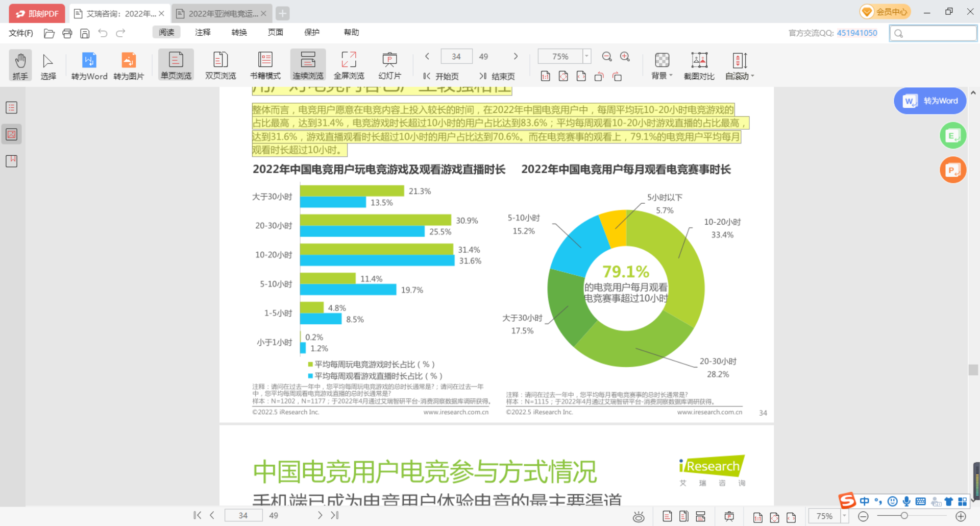This screenshot has height=526, width=980.
Task: Open the thumbnails panel in left sidebar
Action: [11, 134]
